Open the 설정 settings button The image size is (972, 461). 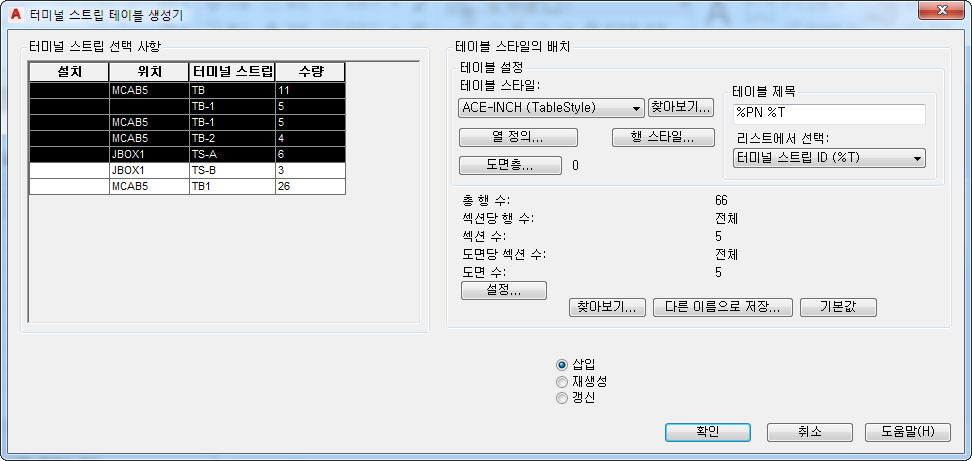point(504,290)
